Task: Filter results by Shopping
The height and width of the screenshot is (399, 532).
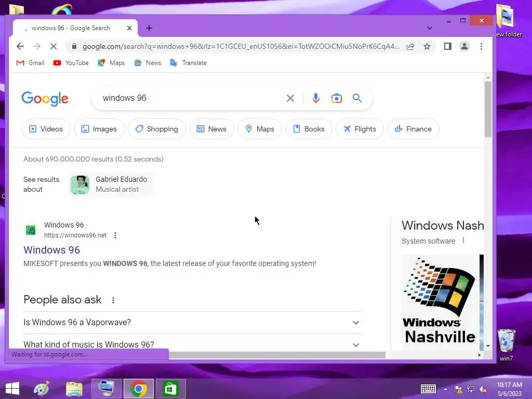Action: 157,129
